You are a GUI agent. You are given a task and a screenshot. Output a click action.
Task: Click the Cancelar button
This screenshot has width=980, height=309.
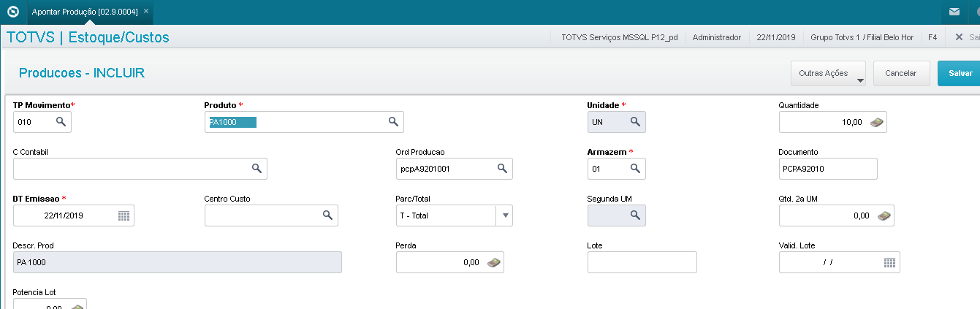[900, 73]
